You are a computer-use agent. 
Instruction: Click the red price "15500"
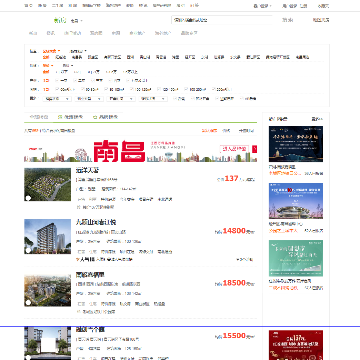[234, 336]
